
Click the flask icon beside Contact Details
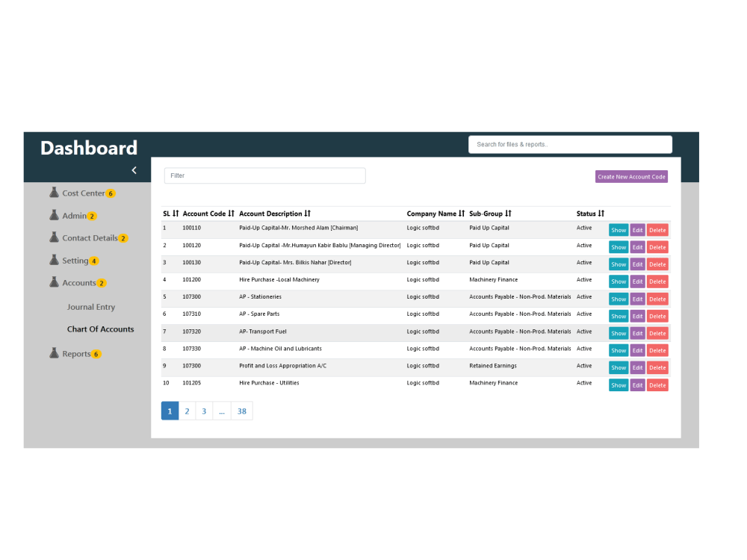55,237
